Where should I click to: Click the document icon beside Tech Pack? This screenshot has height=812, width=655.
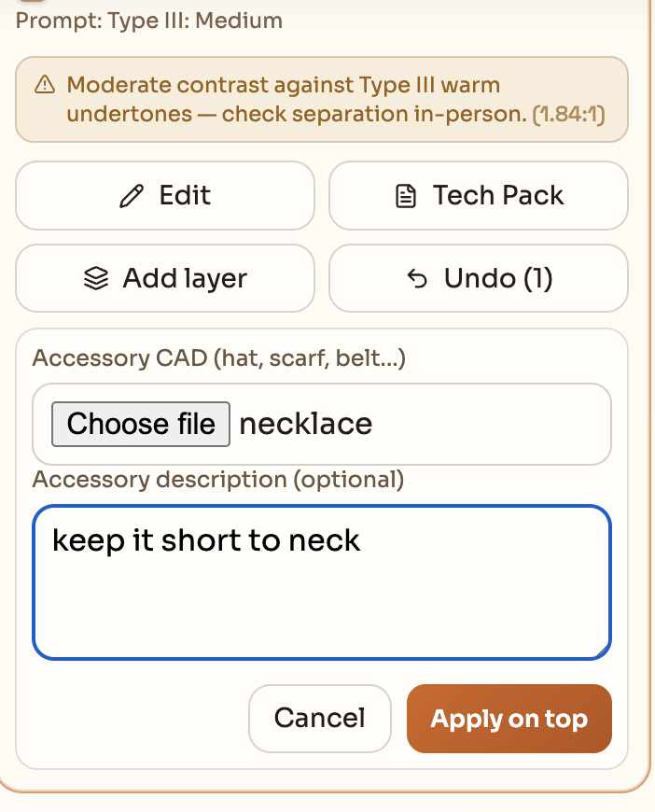[x=406, y=196]
